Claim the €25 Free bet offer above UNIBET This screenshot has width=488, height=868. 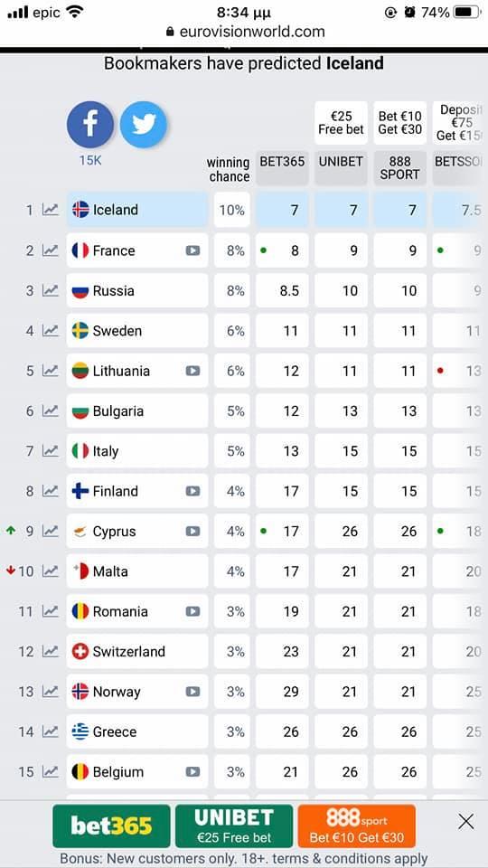tap(341, 123)
